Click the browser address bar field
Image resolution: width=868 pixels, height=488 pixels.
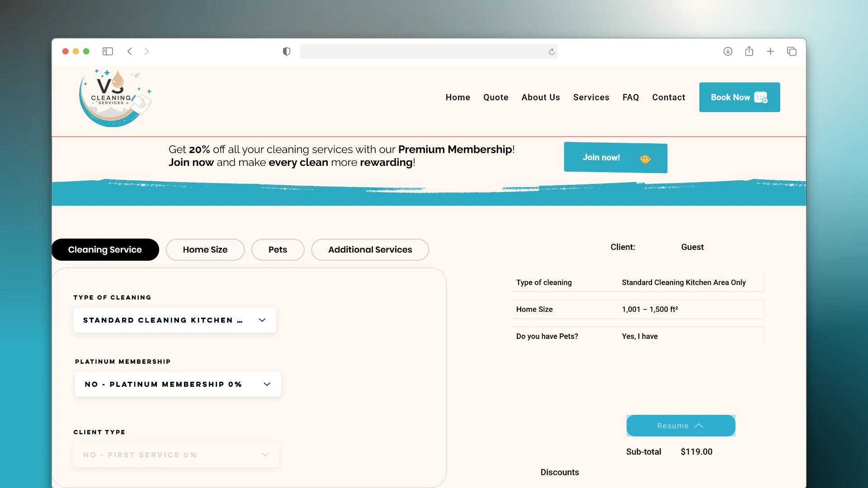(423, 52)
